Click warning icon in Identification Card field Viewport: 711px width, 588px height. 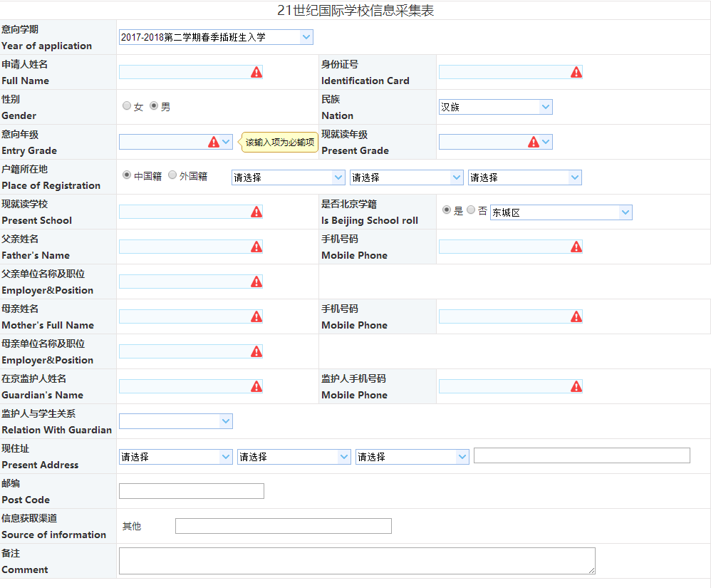tap(576, 72)
